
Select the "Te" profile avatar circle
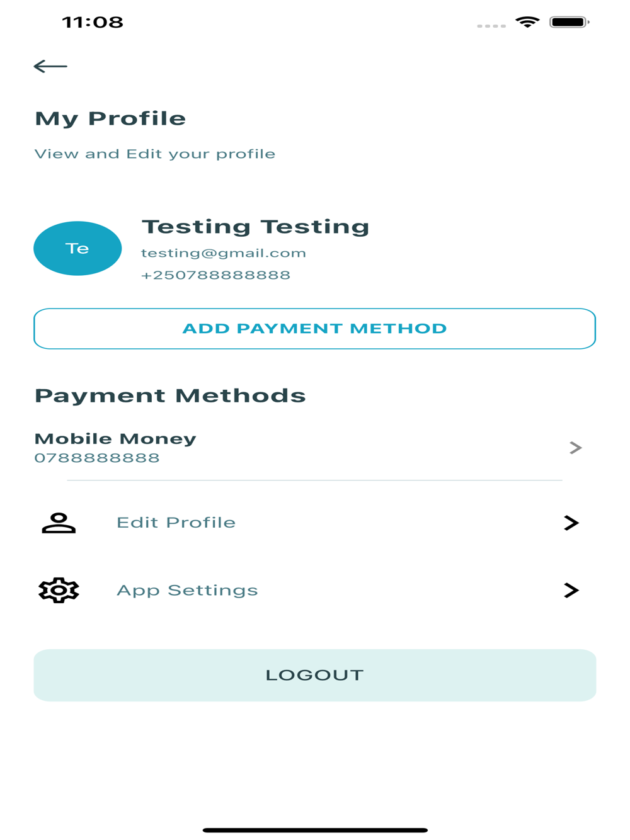pos(77,248)
